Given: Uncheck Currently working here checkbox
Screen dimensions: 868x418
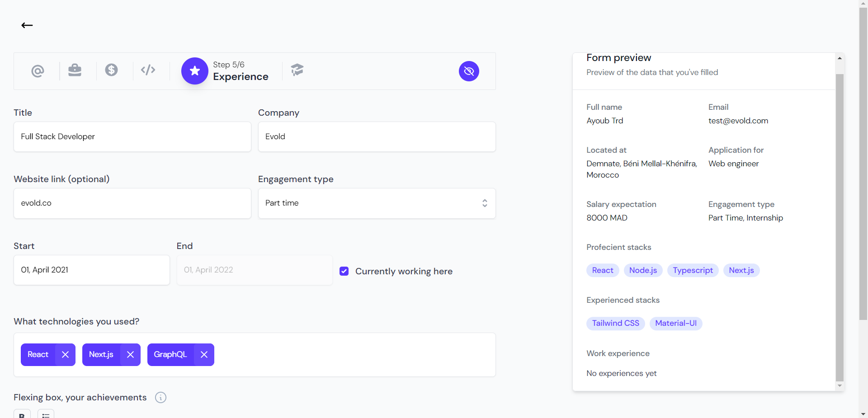Looking at the screenshot, I should pos(344,271).
